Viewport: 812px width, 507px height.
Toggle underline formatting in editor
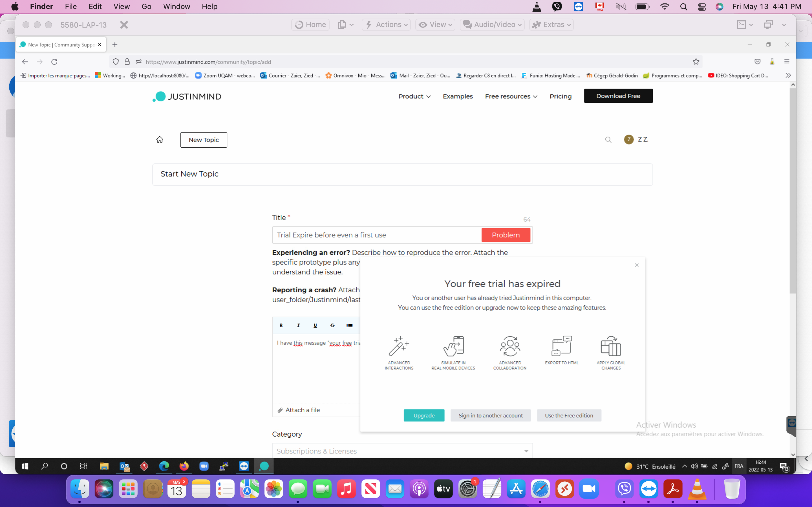[x=315, y=325]
